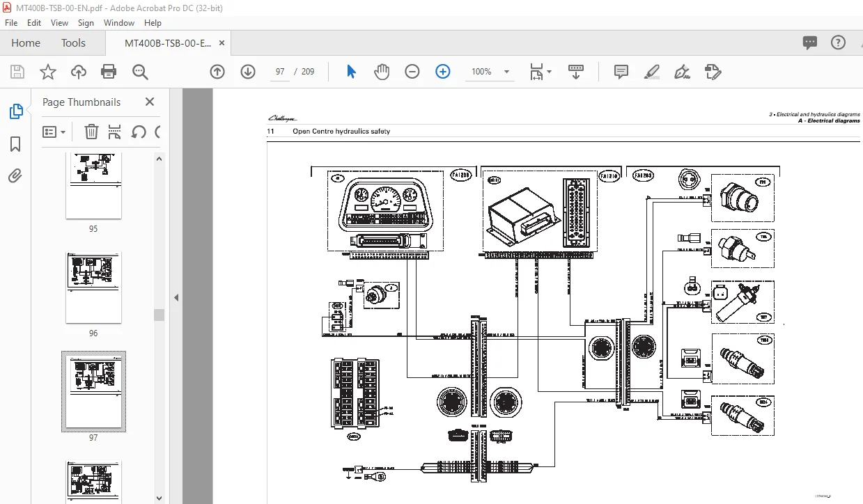Image resolution: width=863 pixels, height=504 pixels.
Task: Zoom in with plus icon
Action: tap(443, 72)
